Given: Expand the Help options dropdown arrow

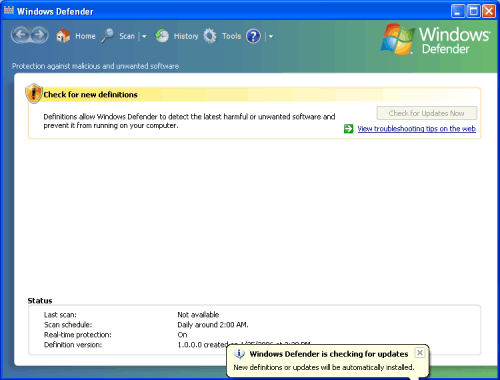Looking at the screenshot, I should [x=271, y=36].
